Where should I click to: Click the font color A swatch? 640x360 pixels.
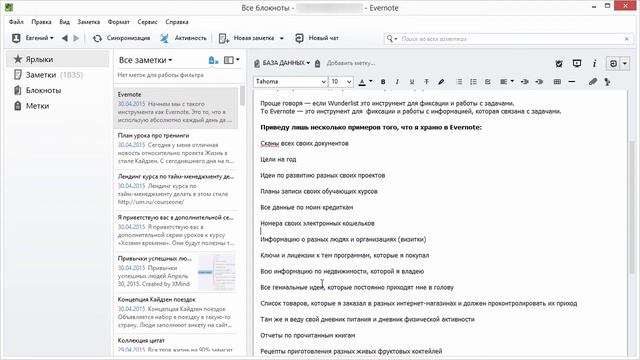tap(362, 82)
